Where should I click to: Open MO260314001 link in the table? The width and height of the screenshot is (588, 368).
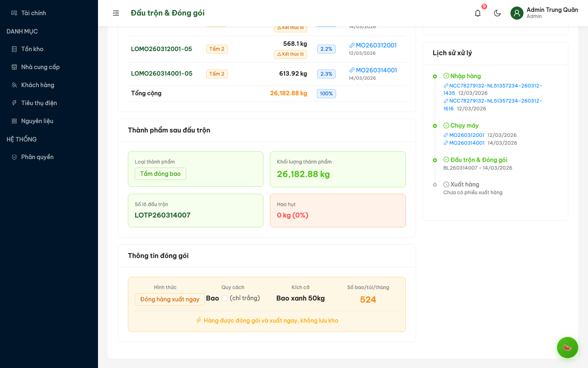point(376,70)
